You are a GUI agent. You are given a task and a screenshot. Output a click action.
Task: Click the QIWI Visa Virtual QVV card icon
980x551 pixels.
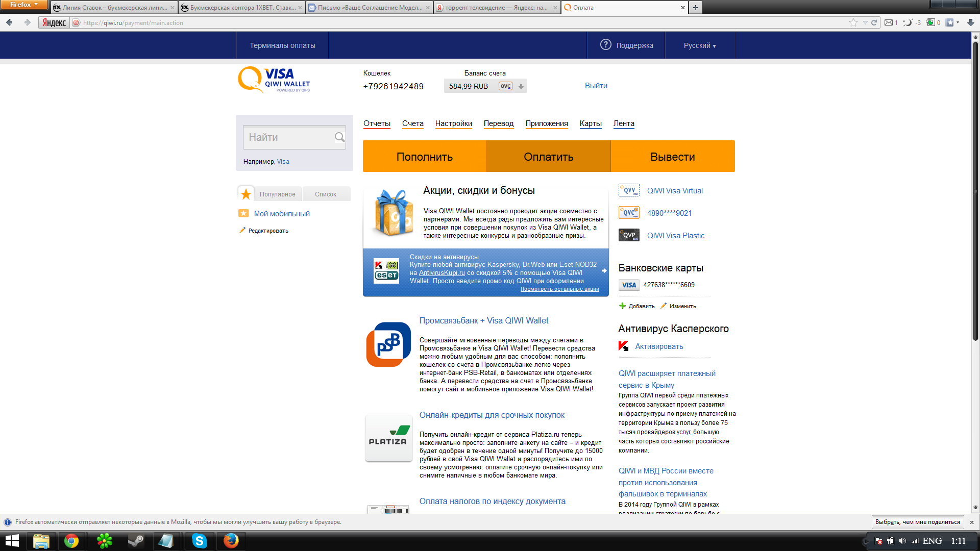click(x=629, y=190)
